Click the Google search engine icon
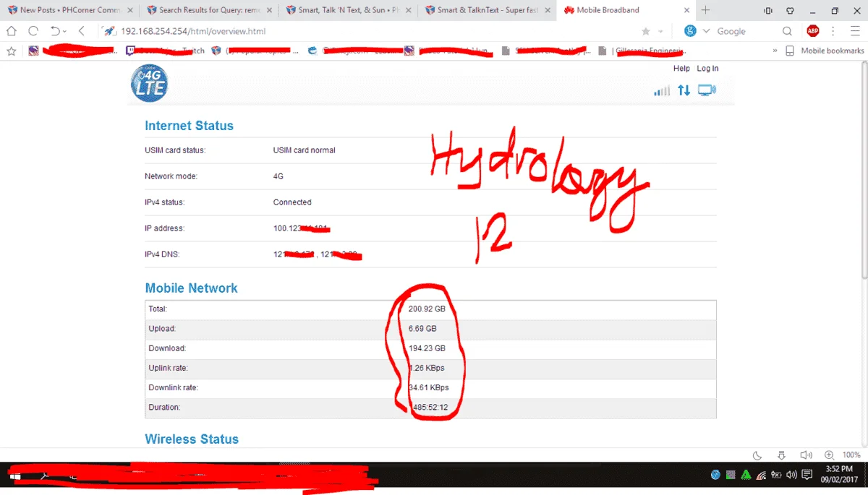The image size is (868, 495). pos(690,31)
